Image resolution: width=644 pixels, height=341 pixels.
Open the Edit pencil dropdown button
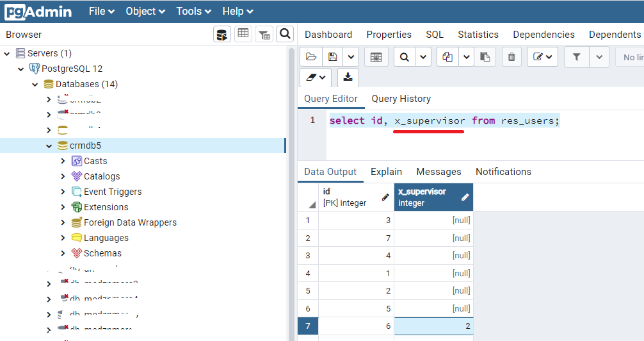(542, 57)
